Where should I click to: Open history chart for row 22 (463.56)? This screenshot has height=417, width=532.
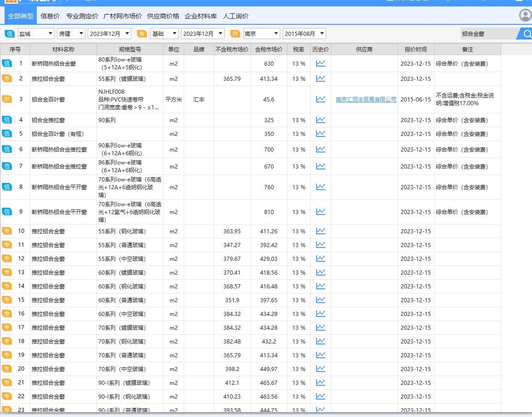pos(321,396)
